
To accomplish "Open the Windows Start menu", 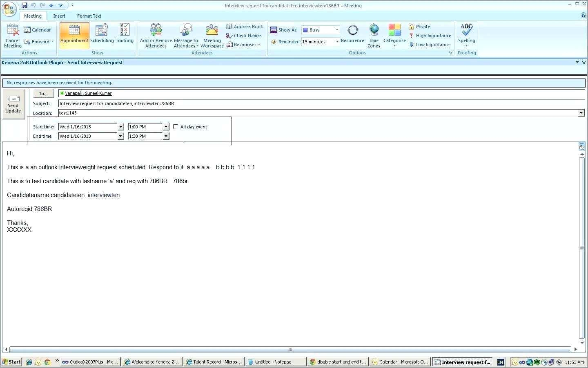I will click(11, 362).
